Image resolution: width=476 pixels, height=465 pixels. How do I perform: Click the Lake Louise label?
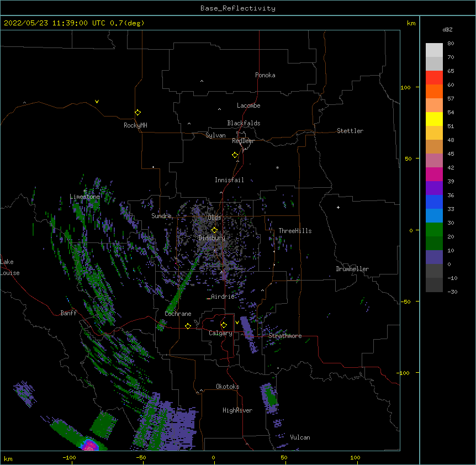10,267
